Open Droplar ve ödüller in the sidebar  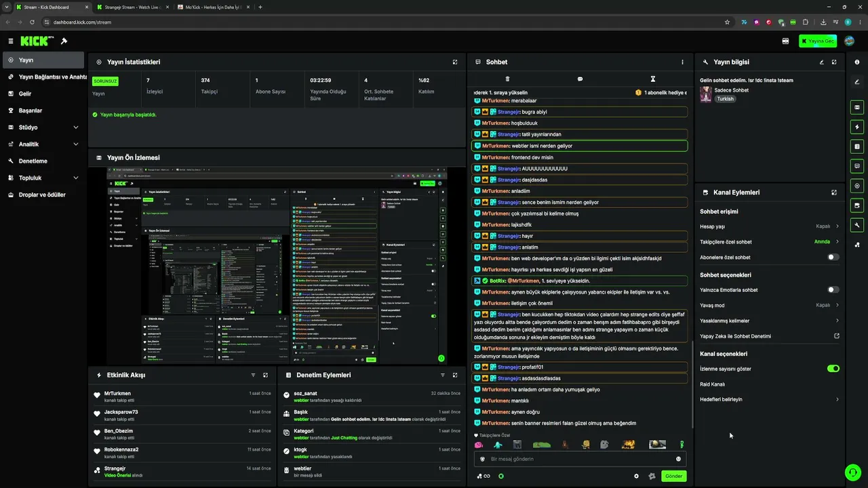(42, 195)
